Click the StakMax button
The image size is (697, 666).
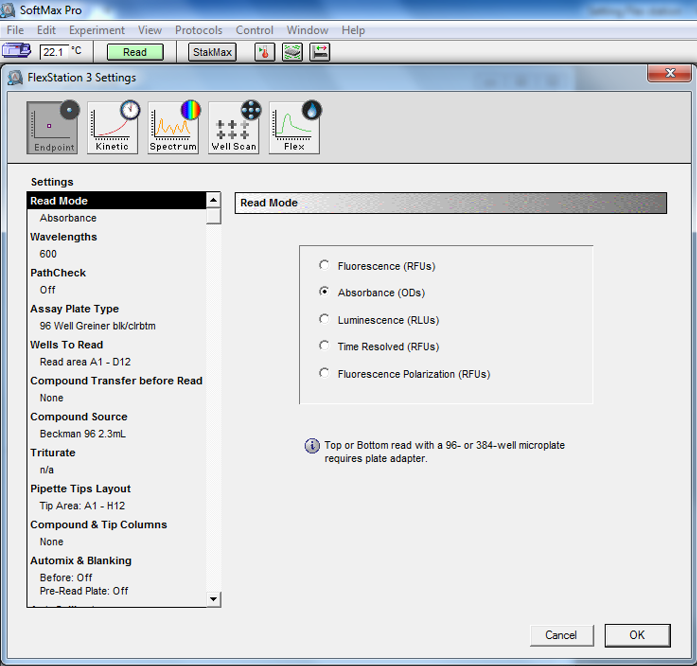pyautogui.click(x=212, y=52)
